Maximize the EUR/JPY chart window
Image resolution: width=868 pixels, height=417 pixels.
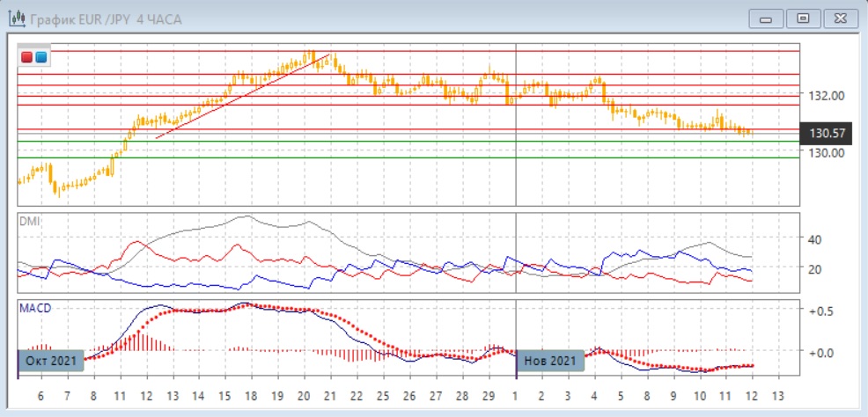[802, 18]
